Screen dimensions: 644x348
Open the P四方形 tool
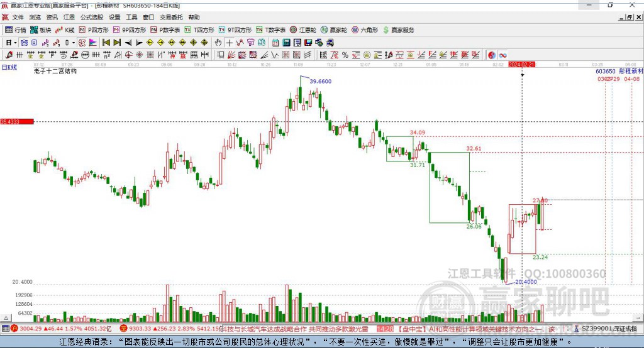[93, 30]
